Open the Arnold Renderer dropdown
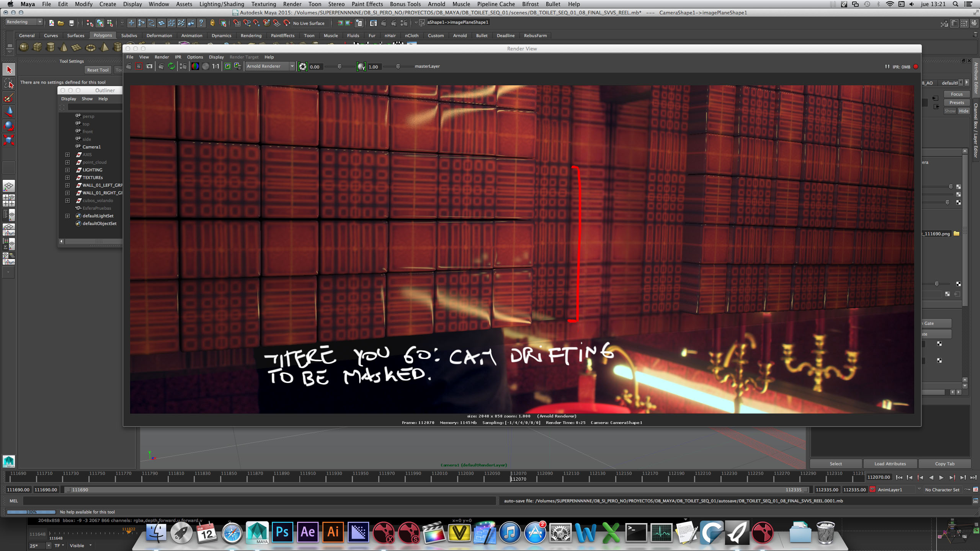Image resolution: width=980 pixels, height=551 pixels. pyautogui.click(x=270, y=66)
